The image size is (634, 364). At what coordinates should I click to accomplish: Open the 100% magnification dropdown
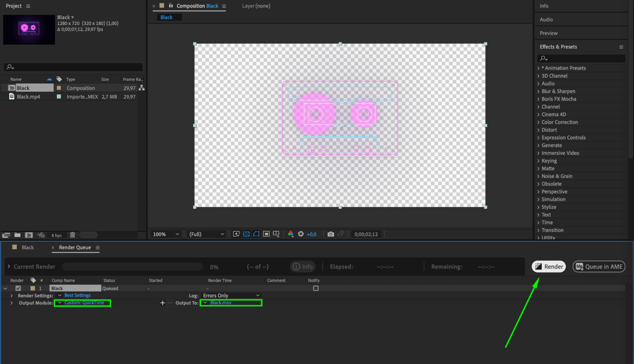coord(166,234)
